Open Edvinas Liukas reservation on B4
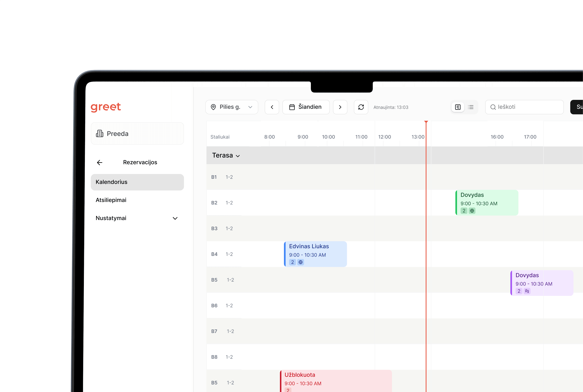Viewport: 583px width, 392px height. coord(315,254)
